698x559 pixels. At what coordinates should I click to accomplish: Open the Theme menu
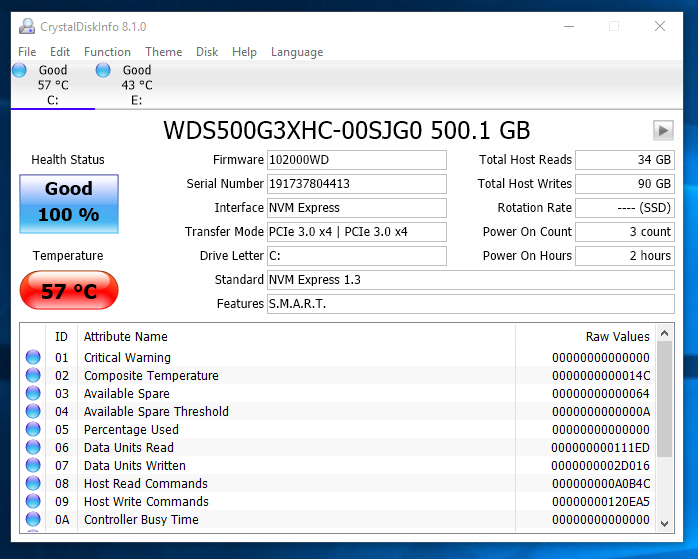163,52
